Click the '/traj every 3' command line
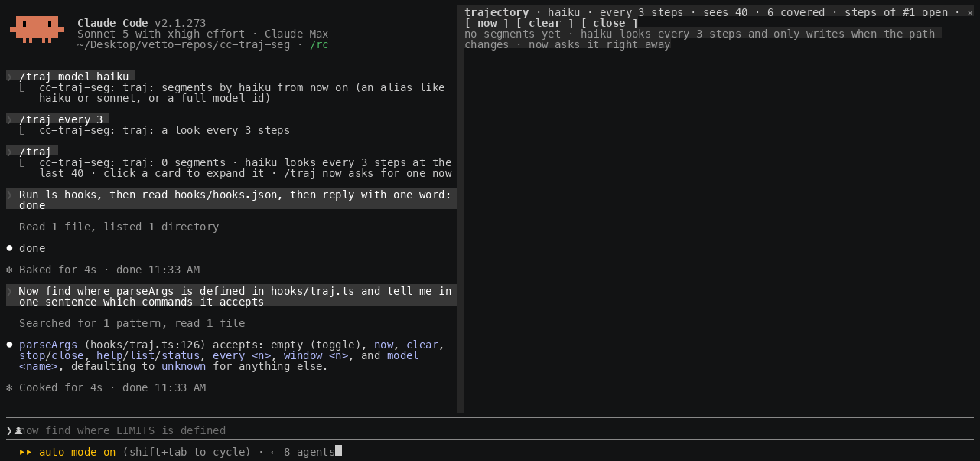This screenshot has height=461, width=980. click(58, 119)
